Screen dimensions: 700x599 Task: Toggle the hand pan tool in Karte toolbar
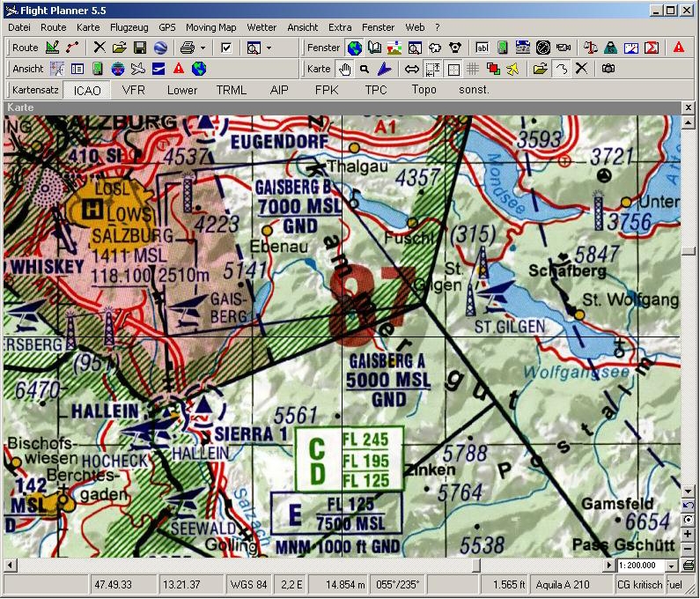344,69
